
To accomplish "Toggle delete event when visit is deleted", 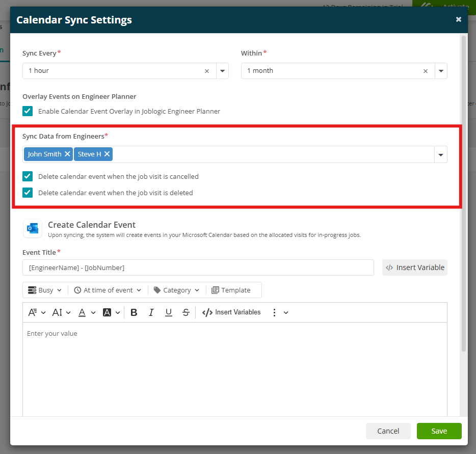I will tap(28, 193).
